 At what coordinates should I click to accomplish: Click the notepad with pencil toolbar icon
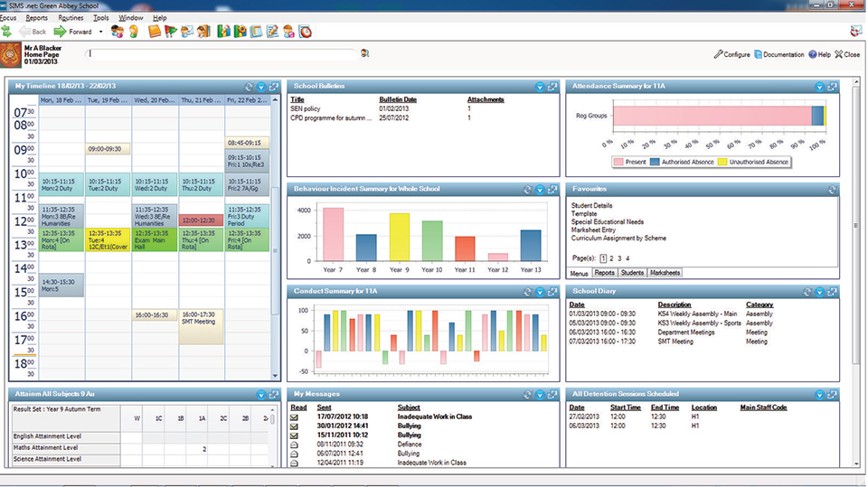272,32
